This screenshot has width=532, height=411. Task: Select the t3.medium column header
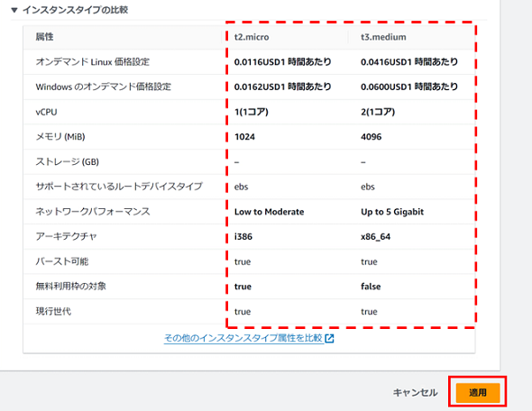click(x=383, y=37)
